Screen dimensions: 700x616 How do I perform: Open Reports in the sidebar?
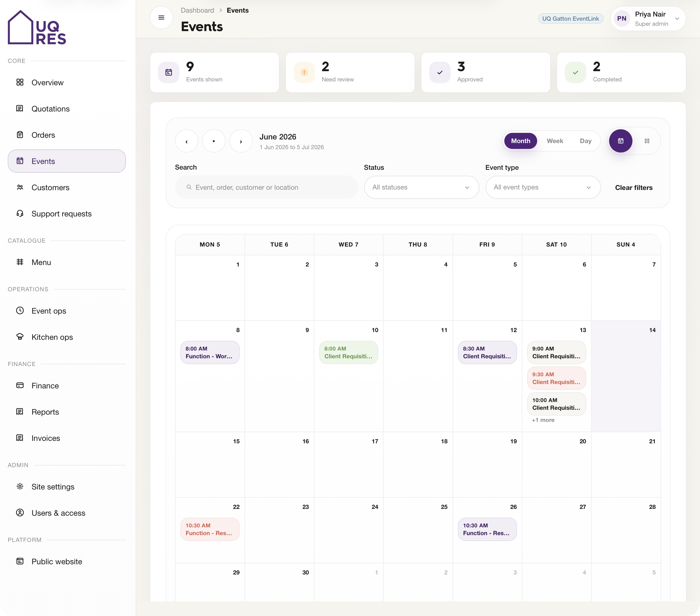(67, 412)
